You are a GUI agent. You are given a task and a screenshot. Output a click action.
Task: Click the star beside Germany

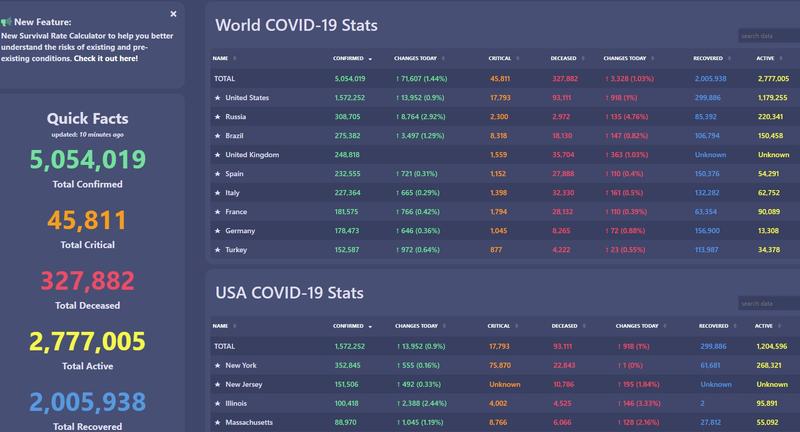[x=217, y=231]
